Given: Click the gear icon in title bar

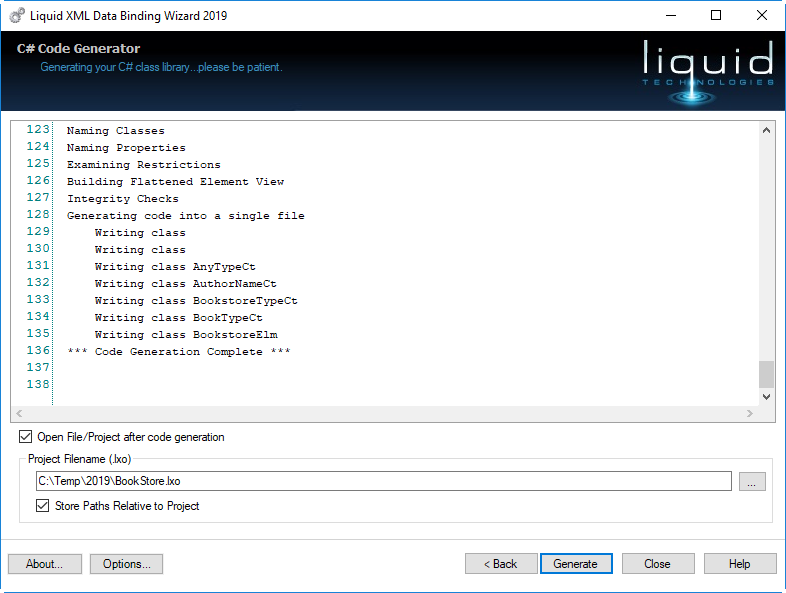Looking at the screenshot, I should (x=17, y=15).
